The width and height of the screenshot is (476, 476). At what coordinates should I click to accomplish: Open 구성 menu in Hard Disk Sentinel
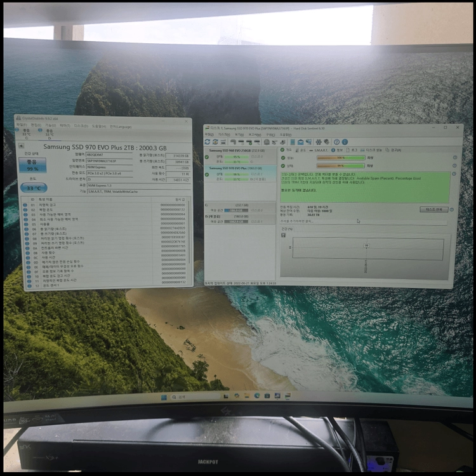click(x=270, y=135)
